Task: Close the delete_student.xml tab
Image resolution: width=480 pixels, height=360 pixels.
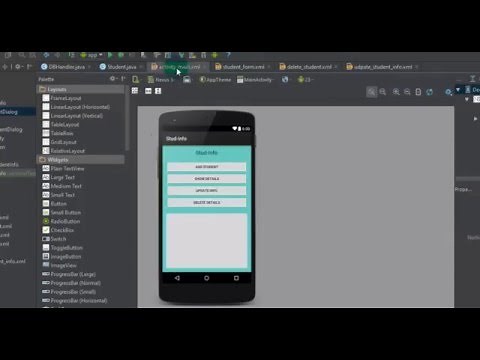Action: coord(336,67)
